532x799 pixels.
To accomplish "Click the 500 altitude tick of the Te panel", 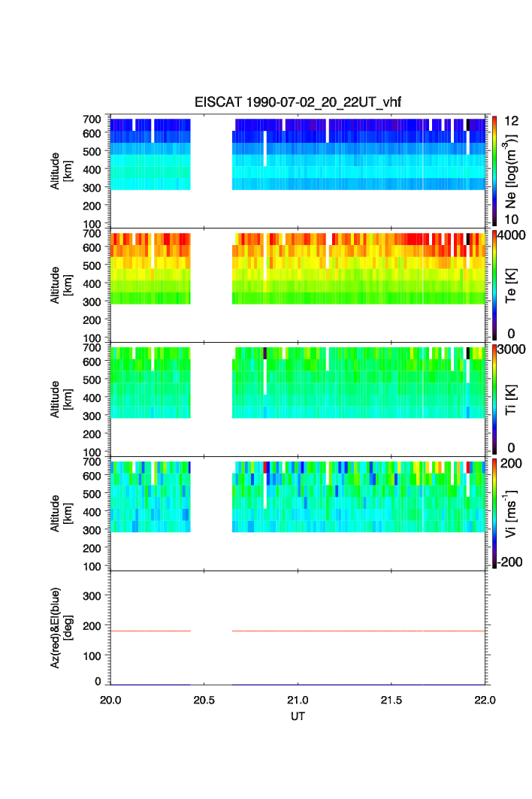I will (x=92, y=265).
